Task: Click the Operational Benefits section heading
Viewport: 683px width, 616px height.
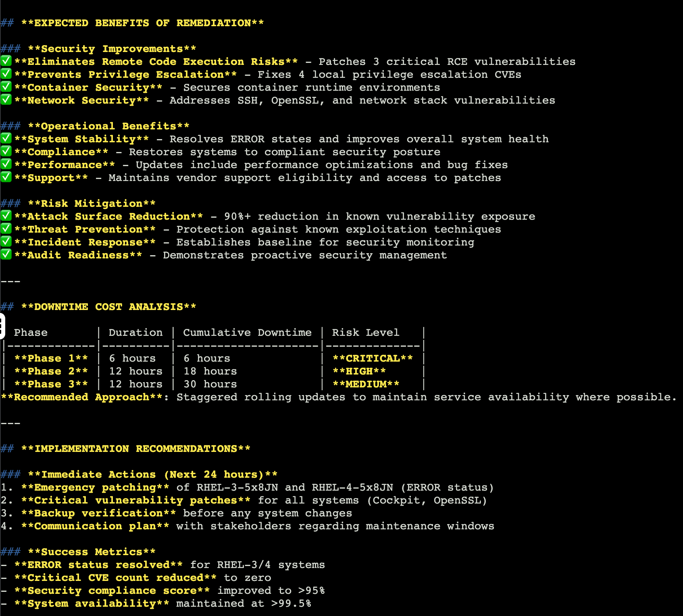Action: tap(108, 126)
